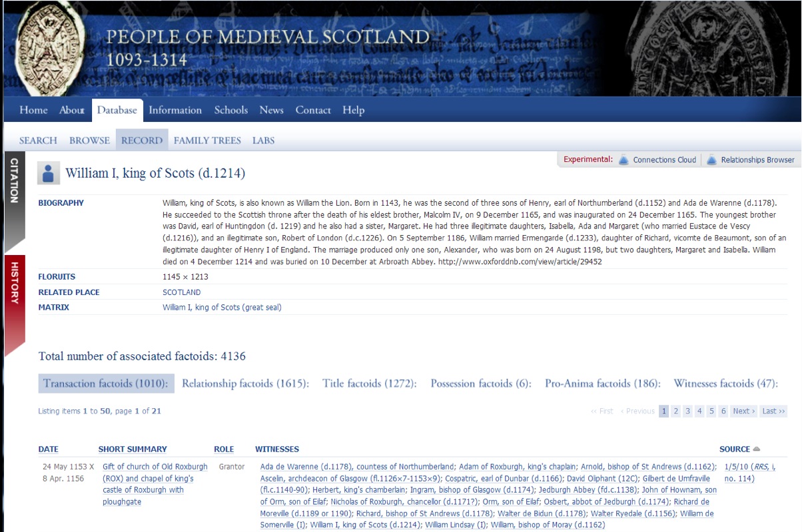Viewport: 802px width, 532px height.
Task: Open the LABS tab
Action: (x=263, y=140)
